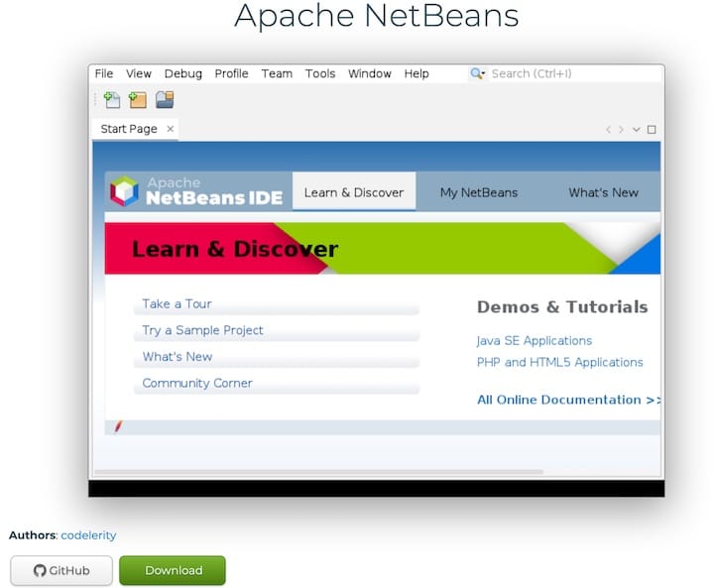The width and height of the screenshot is (714, 588).
Task: Click the GitHub octocat icon
Action: click(40, 570)
